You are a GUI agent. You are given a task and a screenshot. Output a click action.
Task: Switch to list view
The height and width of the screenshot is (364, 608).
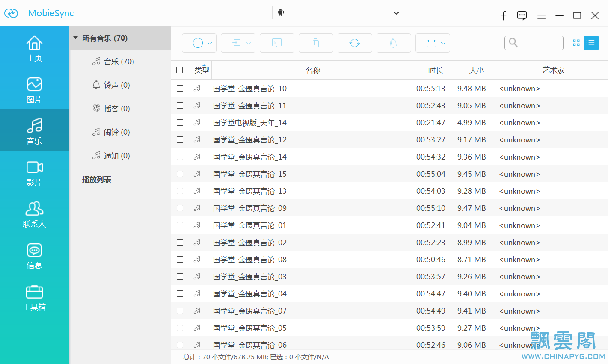click(591, 43)
